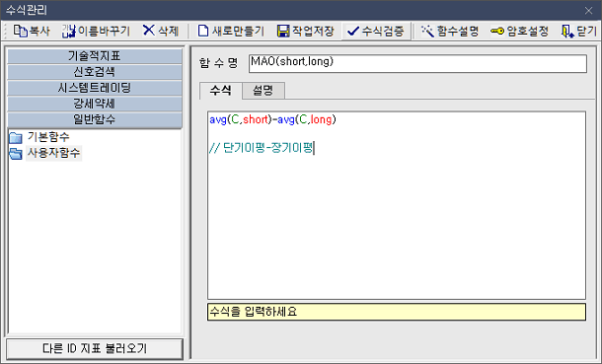Verify formula with 수식검증 checkmark
The image size is (602, 364).
click(x=353, y=31)
